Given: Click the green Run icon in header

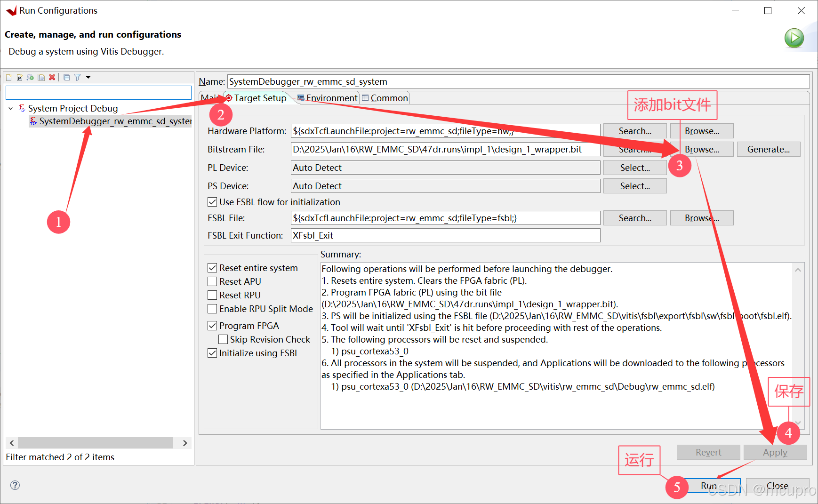Looking at the screenshot, I should pyautogui.click(x=794, y=38).
